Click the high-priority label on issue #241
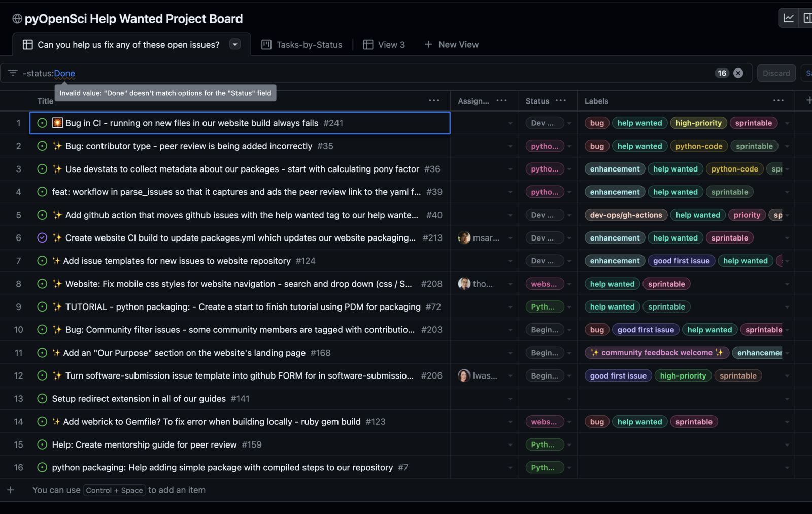Viewport: 812px width, 514px height. click(x=698, y=123)
